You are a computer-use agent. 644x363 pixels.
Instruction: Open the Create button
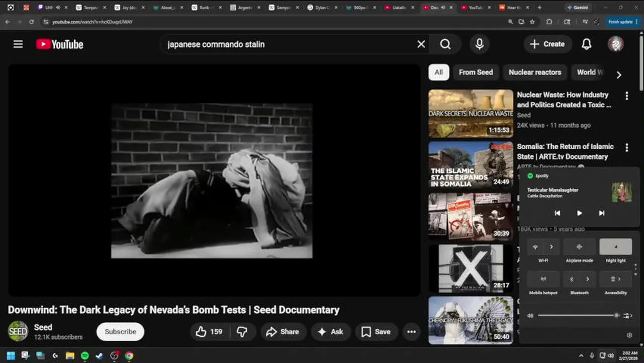click(x=547, y=44)
